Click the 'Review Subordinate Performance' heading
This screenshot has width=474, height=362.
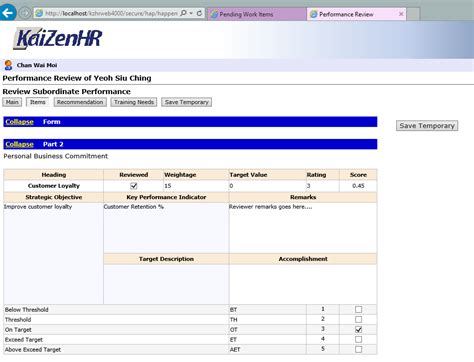[66, 91]
